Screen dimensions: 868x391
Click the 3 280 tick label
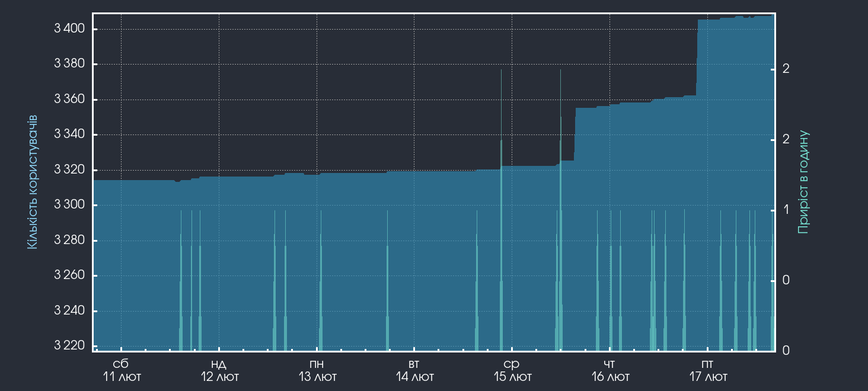[69, 241]
